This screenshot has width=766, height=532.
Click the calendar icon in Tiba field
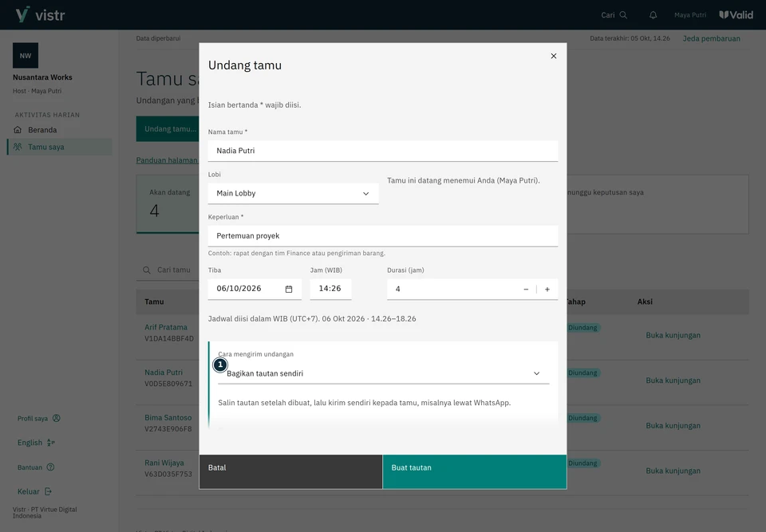[289, 290]
